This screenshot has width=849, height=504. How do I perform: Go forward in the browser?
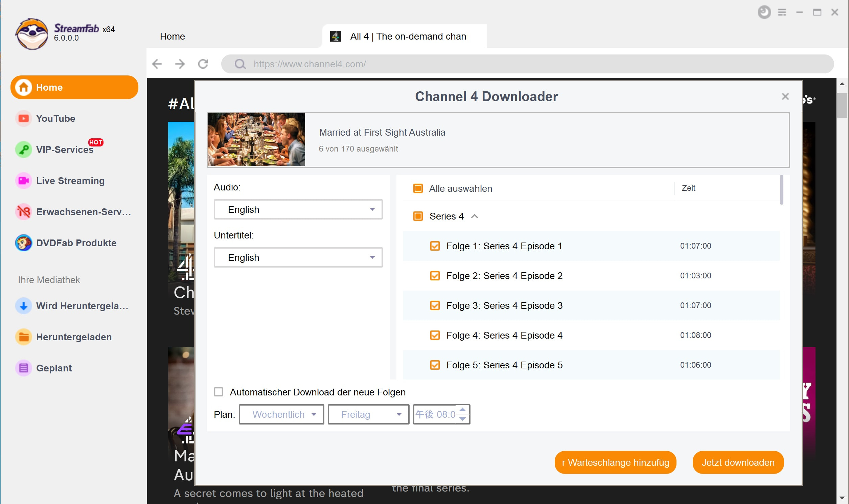pyautogui.click(x=180, y=64)
